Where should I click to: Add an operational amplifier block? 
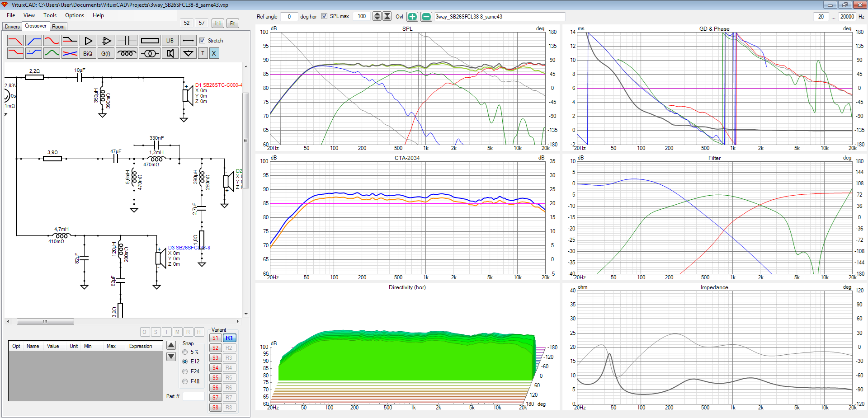tap(106, 41)
